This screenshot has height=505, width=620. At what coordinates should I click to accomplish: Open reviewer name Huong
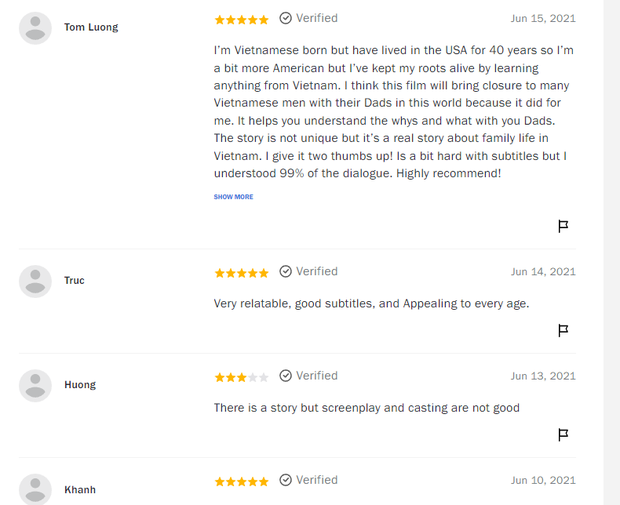tap(80, 384)
